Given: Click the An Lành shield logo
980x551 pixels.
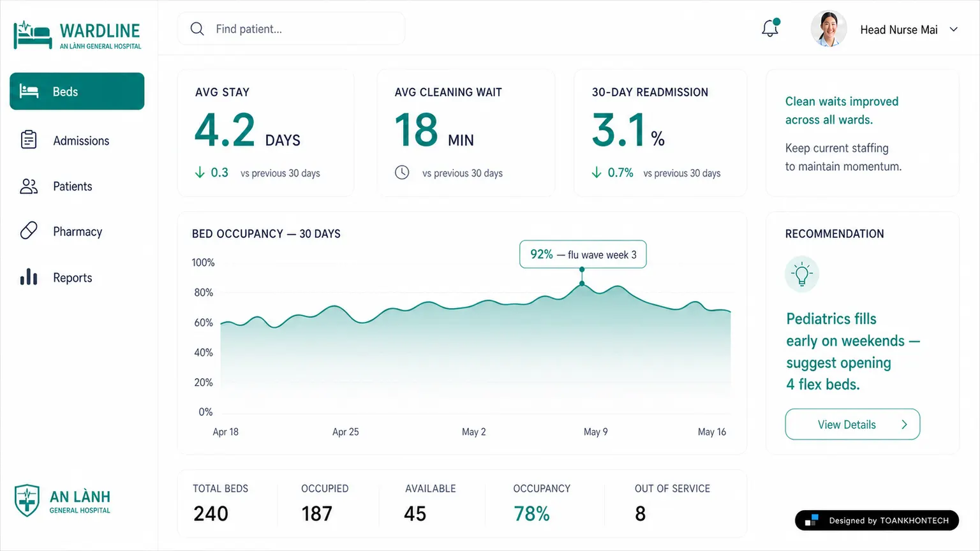Looking at the screenshot, I should click(x=27, y=501).
